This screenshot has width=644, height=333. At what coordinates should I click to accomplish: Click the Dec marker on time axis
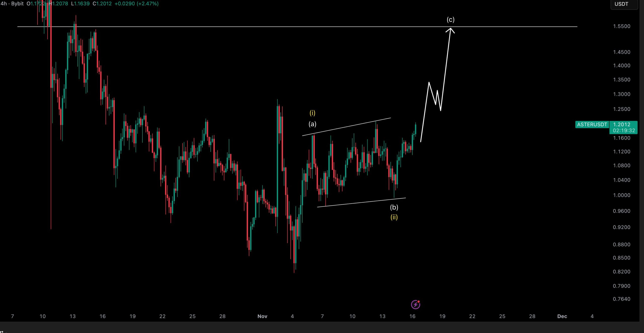pos(562,316)
